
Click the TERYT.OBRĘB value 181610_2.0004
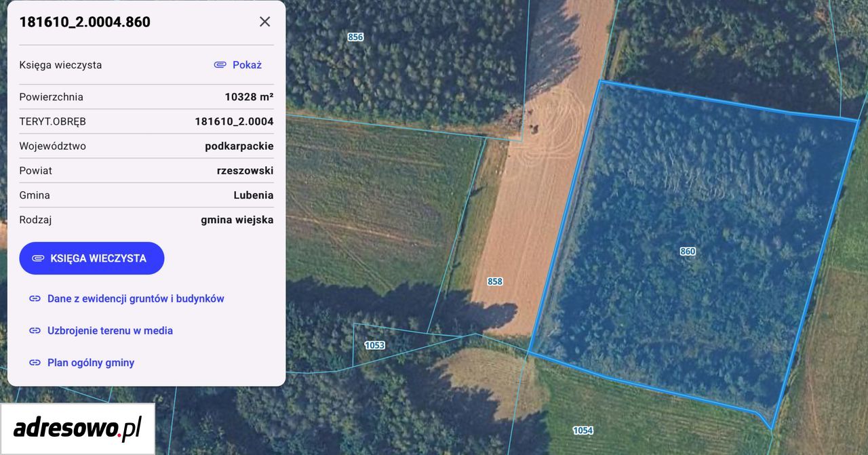point(235,122)
